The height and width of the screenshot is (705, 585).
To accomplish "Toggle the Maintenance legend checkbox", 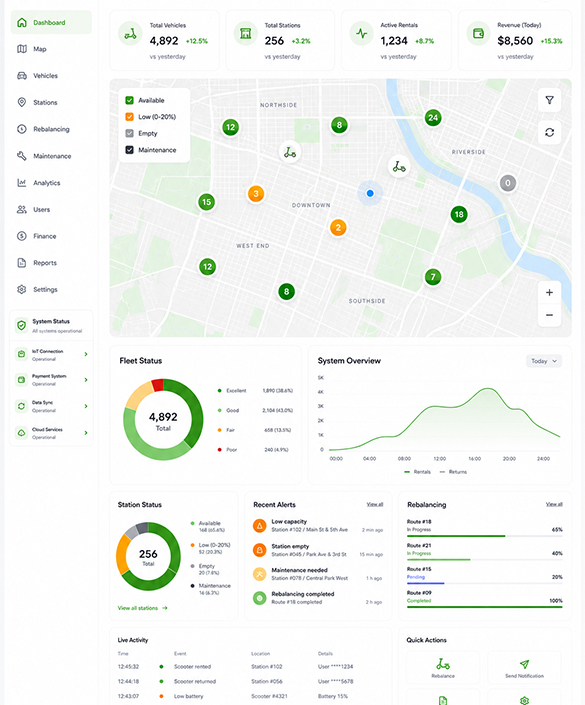I will tap(130, 150).
